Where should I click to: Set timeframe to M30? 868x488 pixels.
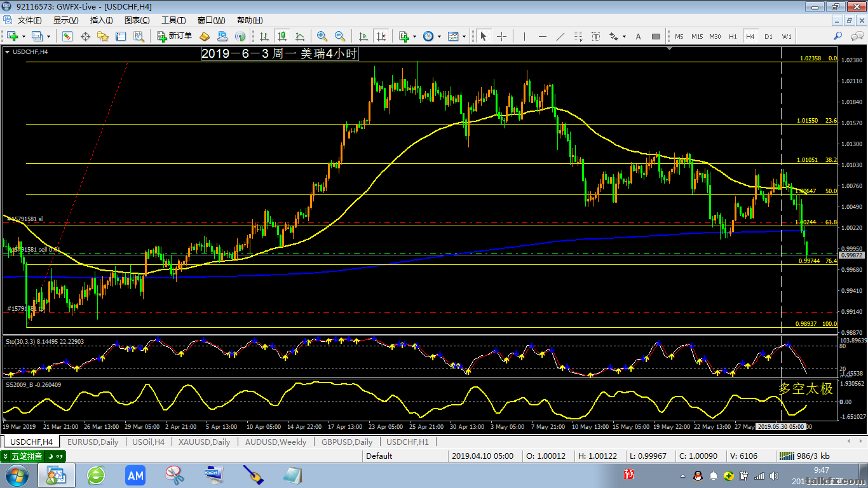(715, 36)
